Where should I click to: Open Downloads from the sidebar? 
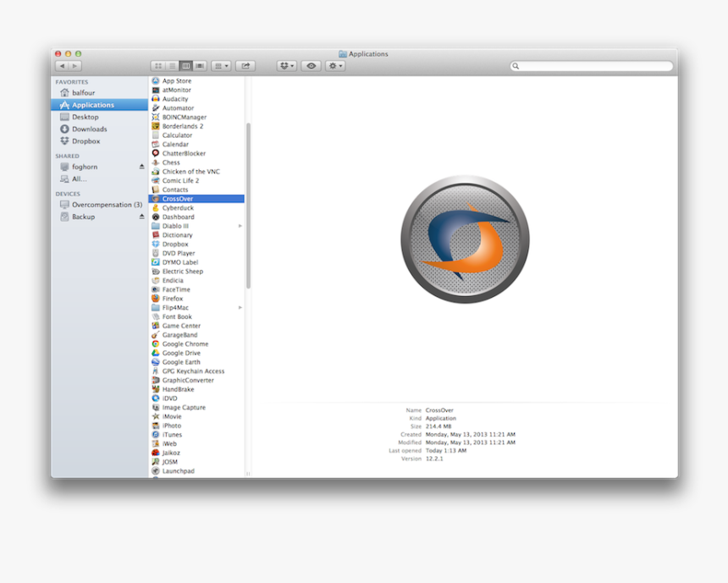pyautogui.click(x=99, y=129)
